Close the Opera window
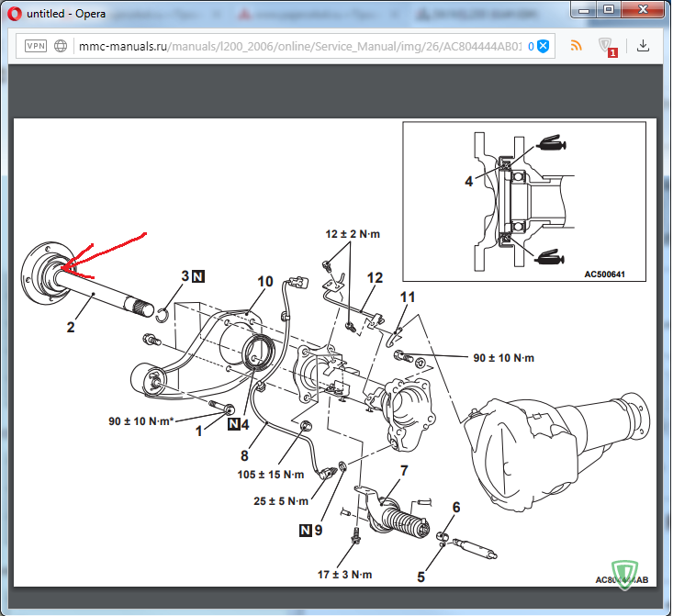 (x=642, y=10)
